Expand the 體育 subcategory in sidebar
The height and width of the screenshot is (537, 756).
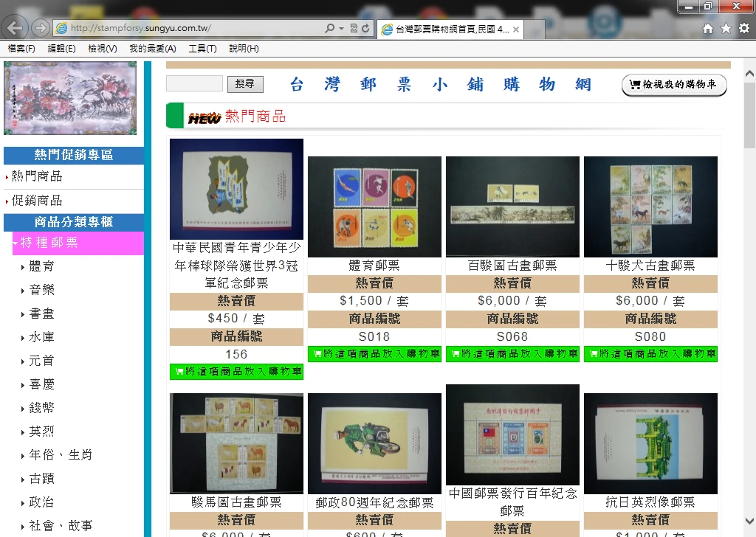tap(41, 266)
